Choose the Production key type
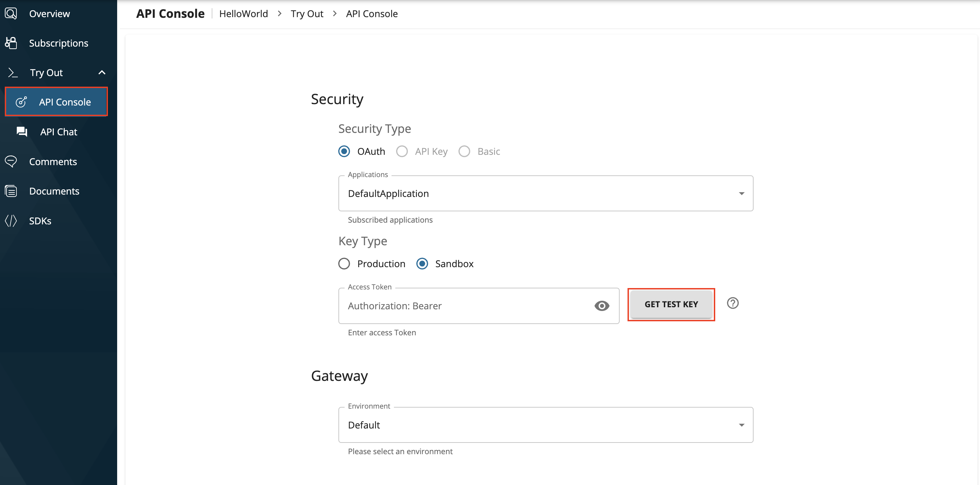Screen dimensions: 980x485 pos(344,264)
